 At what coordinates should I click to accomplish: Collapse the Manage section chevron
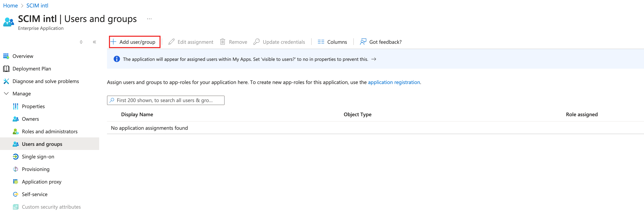(x=6, y=93)
